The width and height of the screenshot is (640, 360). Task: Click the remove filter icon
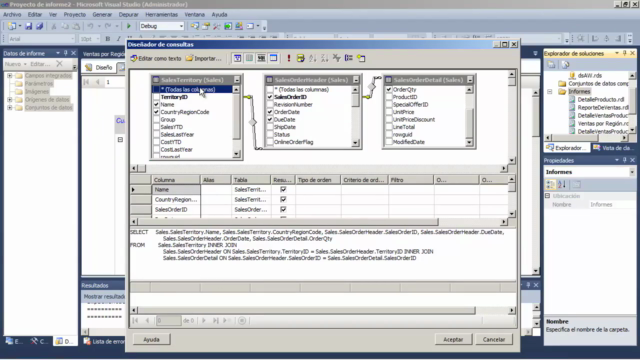(x=336, y=58)
